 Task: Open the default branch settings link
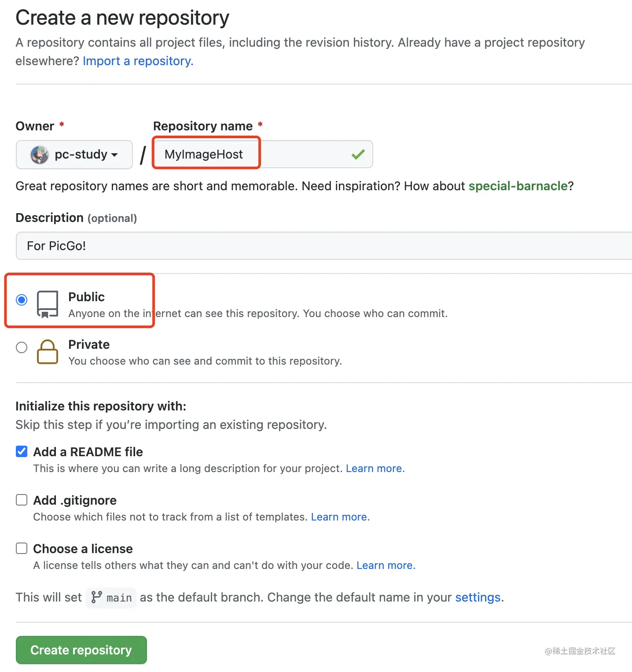(x=479, y=597)
